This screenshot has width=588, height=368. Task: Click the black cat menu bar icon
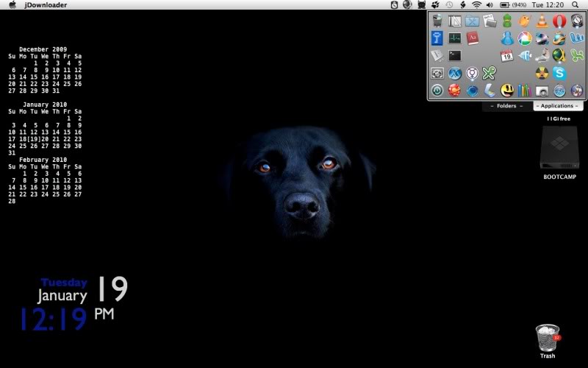pyautogui.click(x=421, y=4)
